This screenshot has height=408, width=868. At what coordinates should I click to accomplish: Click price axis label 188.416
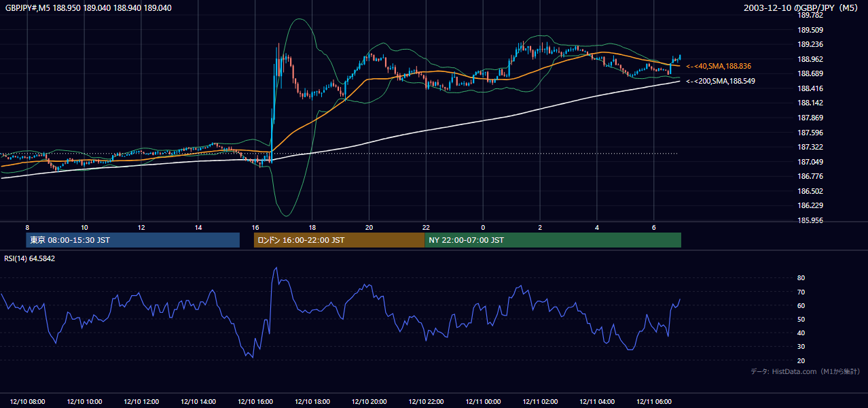[x=810, y=88]
